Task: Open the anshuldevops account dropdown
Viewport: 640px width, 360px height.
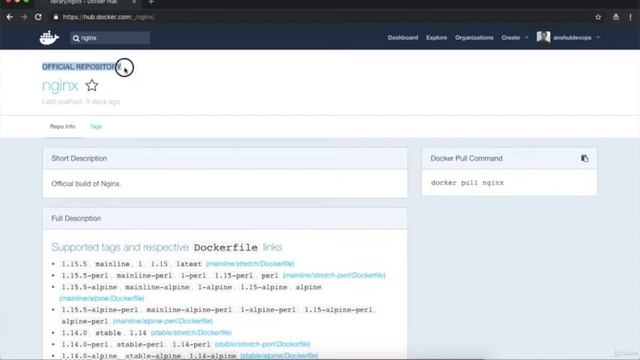Action: tap(576, 38)
